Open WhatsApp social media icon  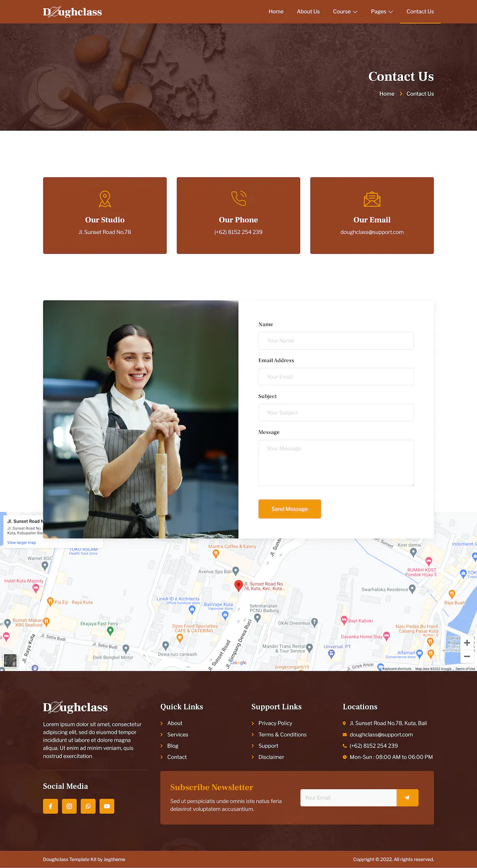[x=88, y=806]
